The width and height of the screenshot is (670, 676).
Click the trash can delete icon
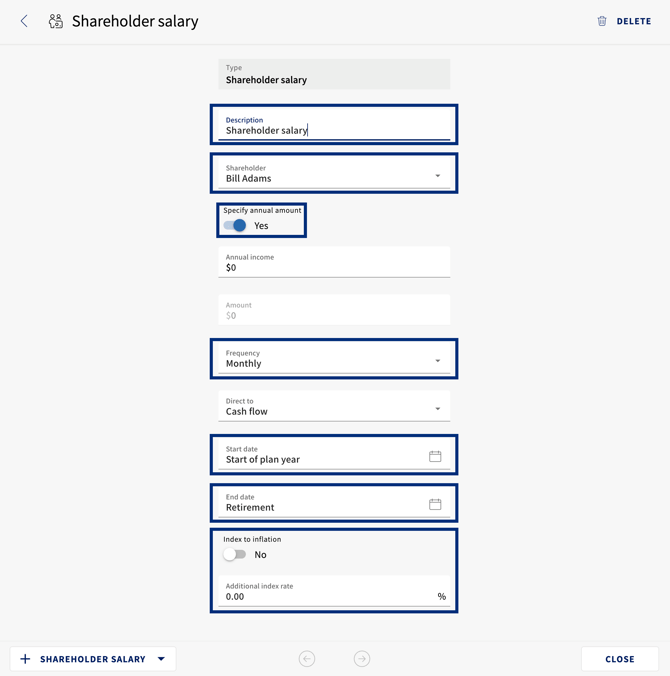pos(602,21)
